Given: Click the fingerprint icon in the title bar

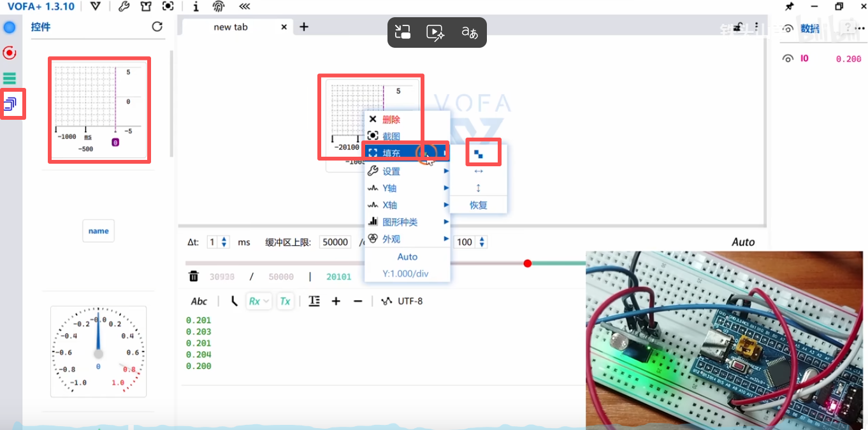Looking at the screenshot, I should [219, 6].
